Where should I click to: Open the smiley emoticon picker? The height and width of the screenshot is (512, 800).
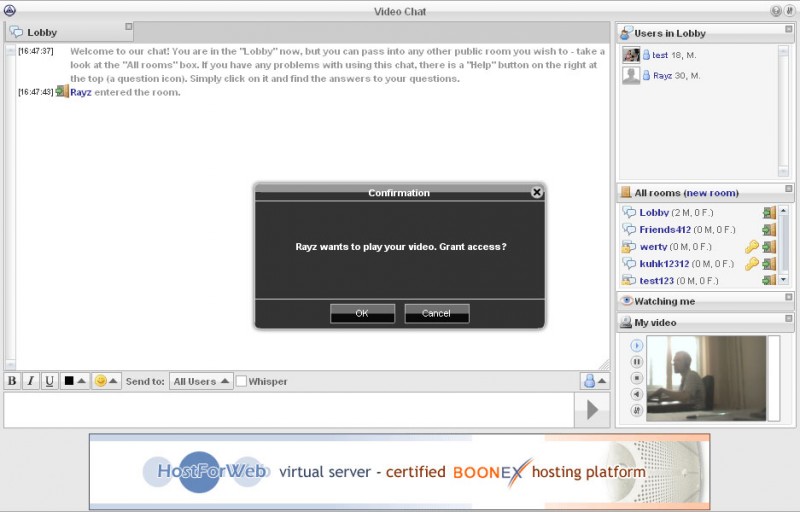[x=106, y=381]
